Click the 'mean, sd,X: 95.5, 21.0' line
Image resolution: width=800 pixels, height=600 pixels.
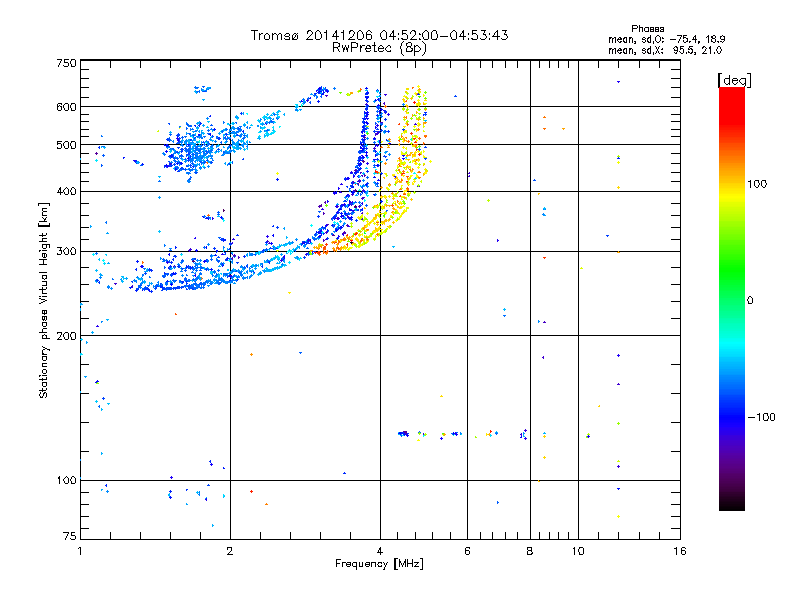point(665,50)
